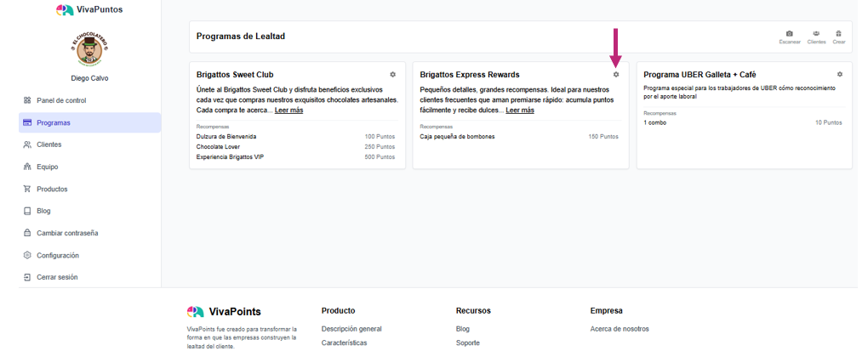Click the Escanear camera icon
Viewport: 868px width, 351px height.
pos(790,34)
